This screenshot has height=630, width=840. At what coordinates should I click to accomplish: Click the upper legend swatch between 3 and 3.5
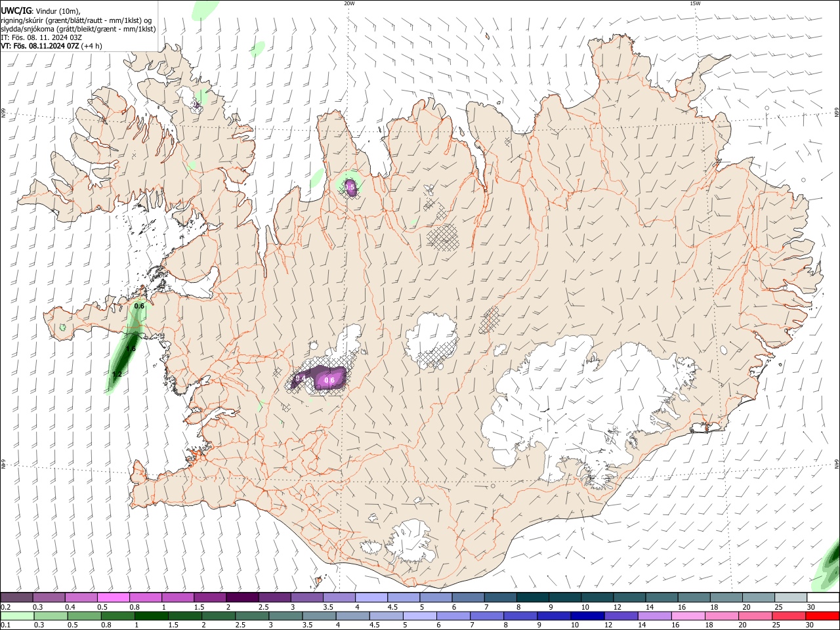[x=306, y=598]
